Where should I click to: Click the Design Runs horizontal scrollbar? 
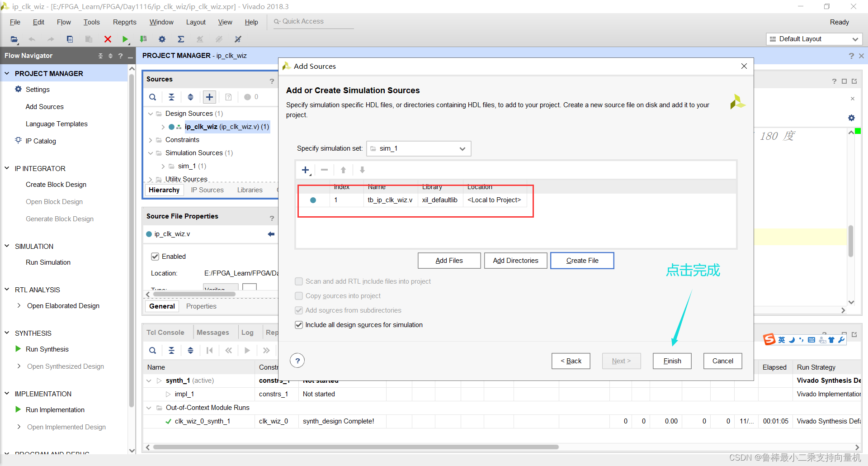[355, 447]
